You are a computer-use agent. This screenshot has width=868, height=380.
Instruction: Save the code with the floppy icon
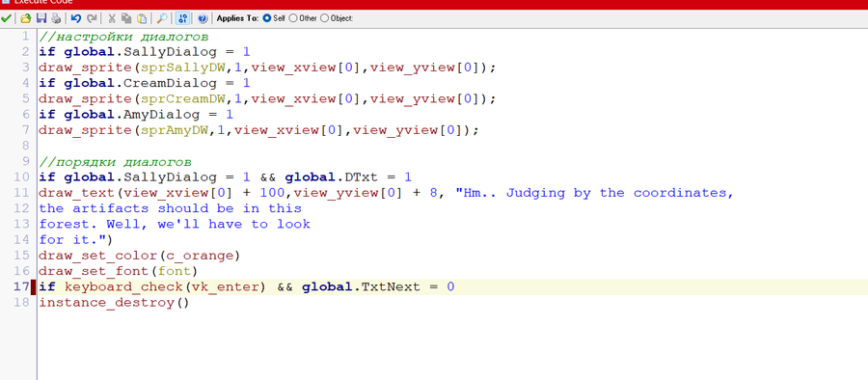point(41,18)
